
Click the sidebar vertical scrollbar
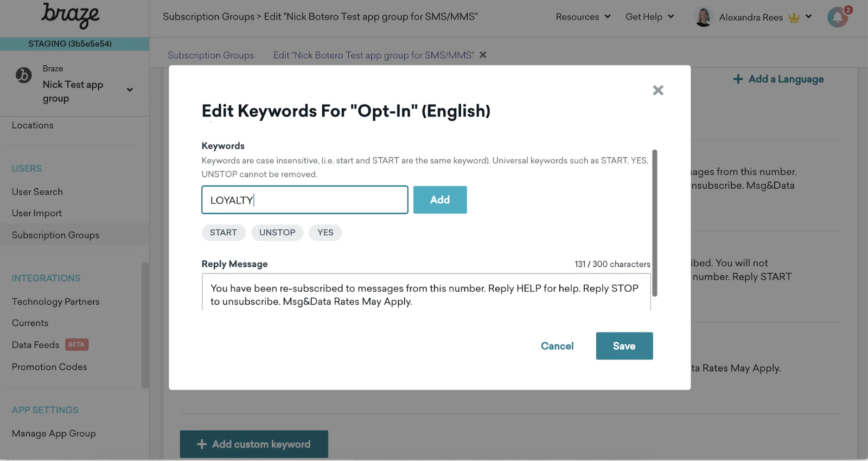pyautogui.click(x=145, y=325)
